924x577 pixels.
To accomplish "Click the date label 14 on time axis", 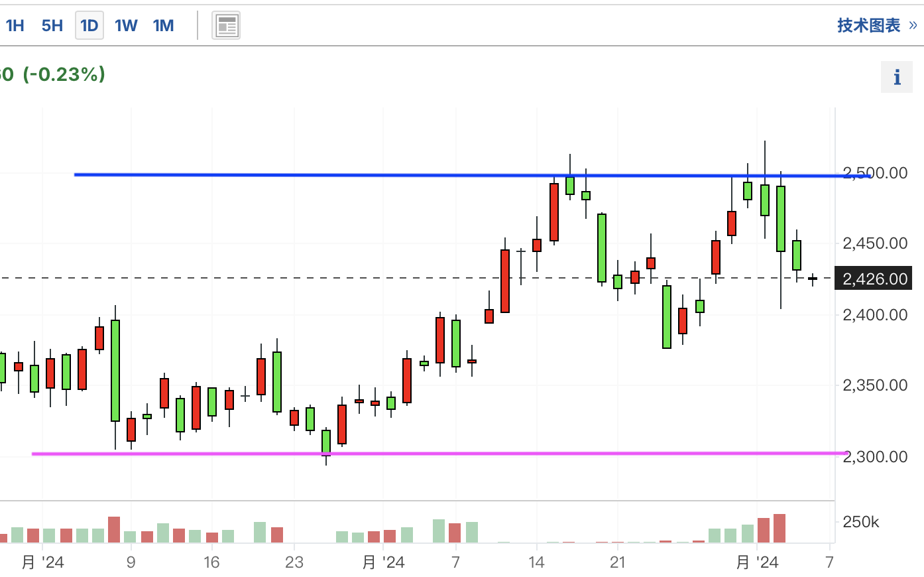I will (x=536, y=562).
